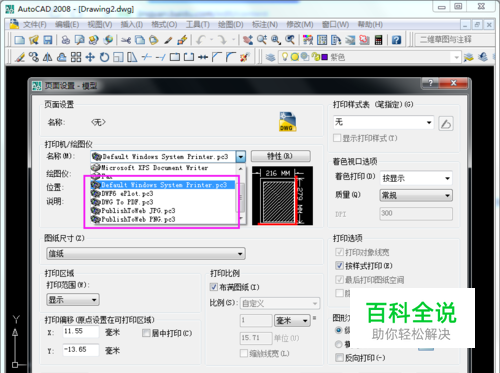Image resolution: width=500 pixels, height=373 pixels.
Task: Click the Match Properties brush icon
Action: tap(182, 40)
